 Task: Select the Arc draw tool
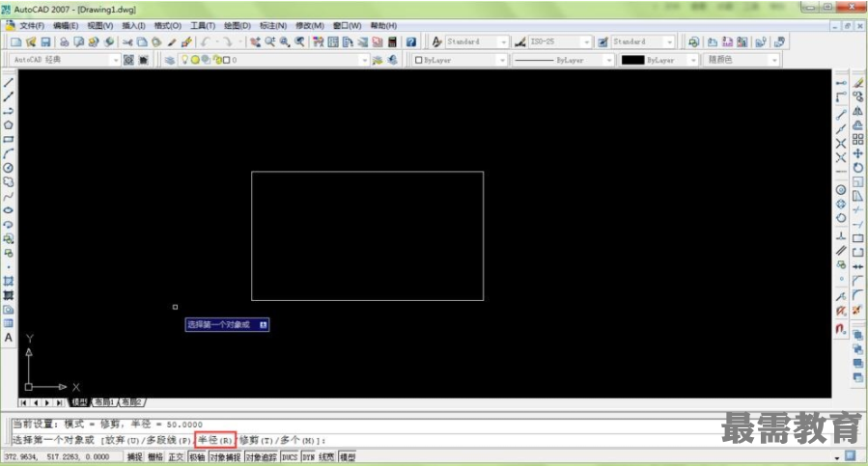pyautogui.click(x=9, y=153)
